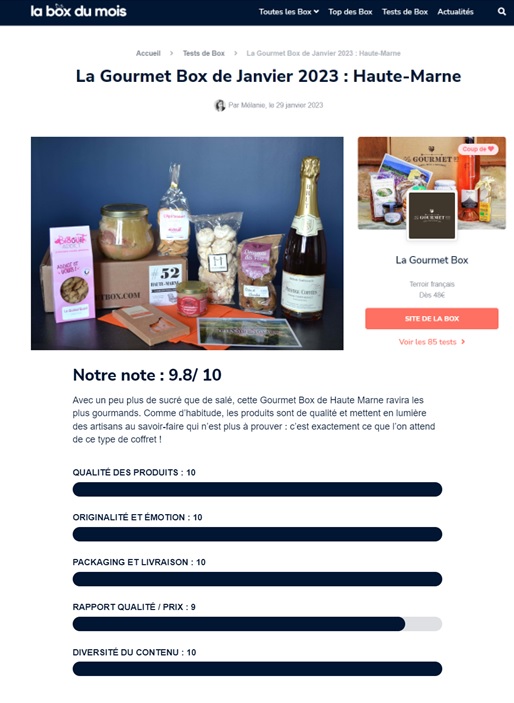Return to Accueil in the breadcrumb
The height and width of the screenshot is (703, 514).
(148, 53)
